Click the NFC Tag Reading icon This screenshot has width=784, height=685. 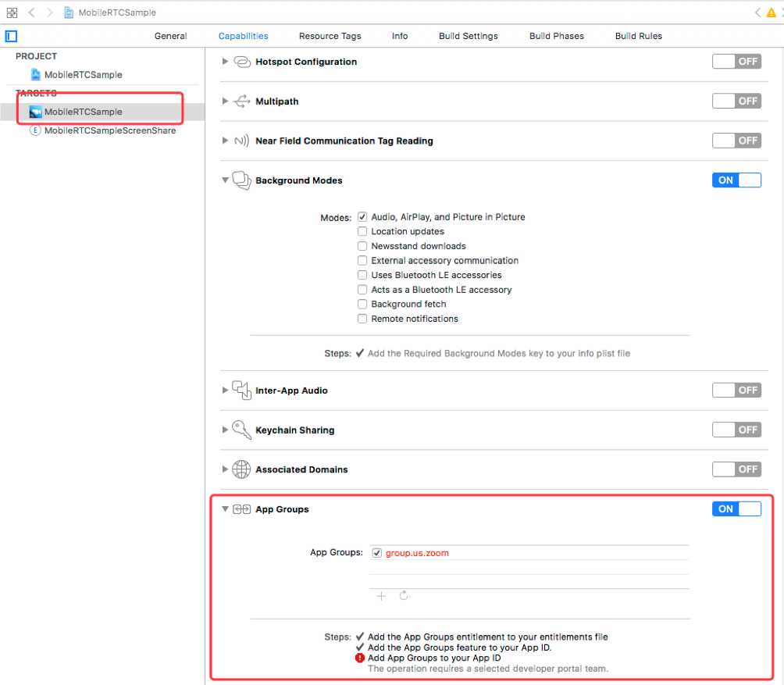pos(242,141)
